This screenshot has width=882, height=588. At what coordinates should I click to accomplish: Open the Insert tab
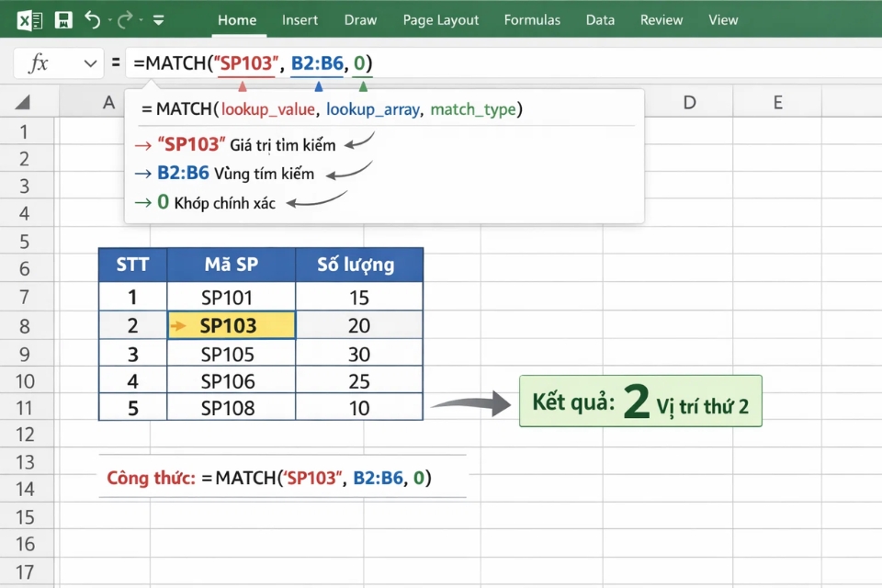click(300, 19)
